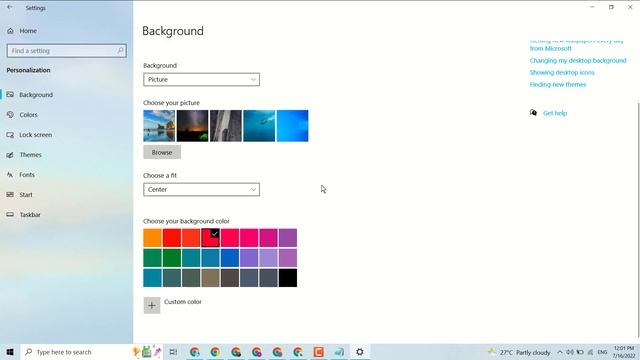The height and width of the screenshot is (360, 640).
Task: Pick the tan khaki color swatch
Action: click(x=211, y=278)
